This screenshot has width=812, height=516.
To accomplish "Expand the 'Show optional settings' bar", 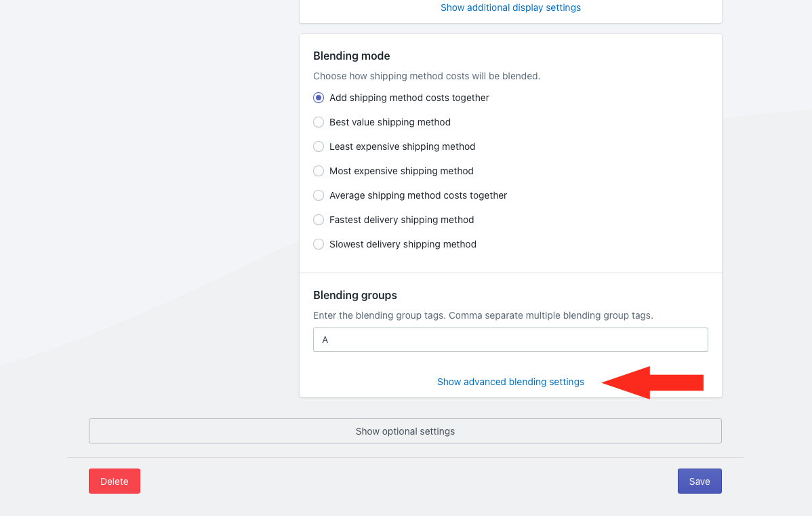I will [x=405, y=431].
